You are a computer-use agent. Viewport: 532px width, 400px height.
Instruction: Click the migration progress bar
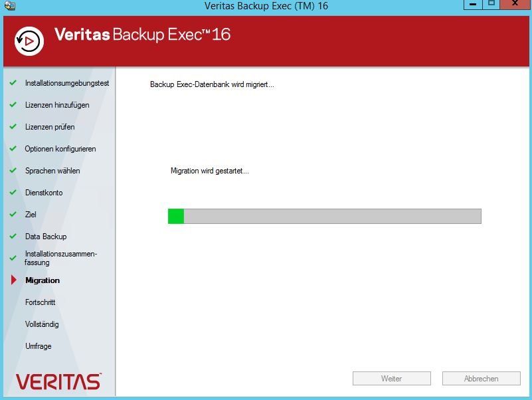click(x=325, y=217)
